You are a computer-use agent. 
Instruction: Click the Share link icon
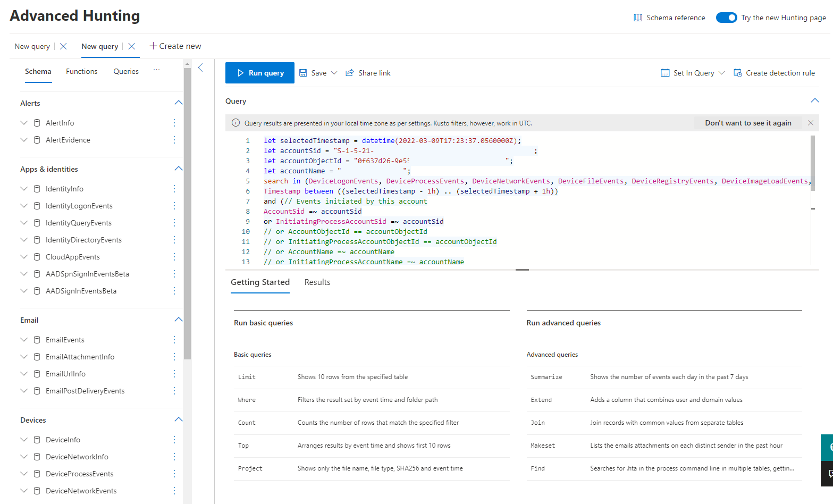350,73
